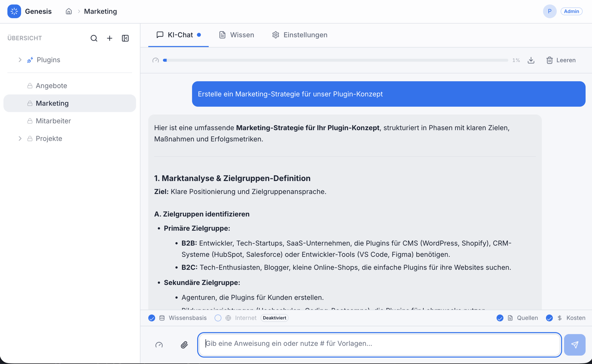Toggle the Quellen checkbox
This screenshot has height=364, width=592.
click(500, 318)
